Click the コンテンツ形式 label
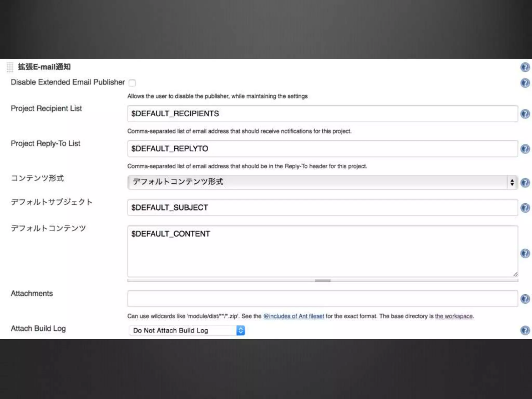The width and height of the screenshot is (532, 399). [37, 178]
